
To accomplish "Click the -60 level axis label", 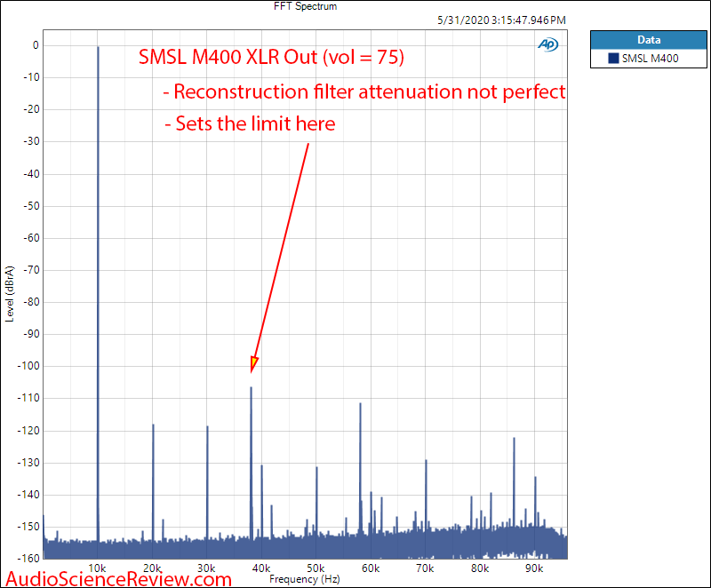I will 31,238.
